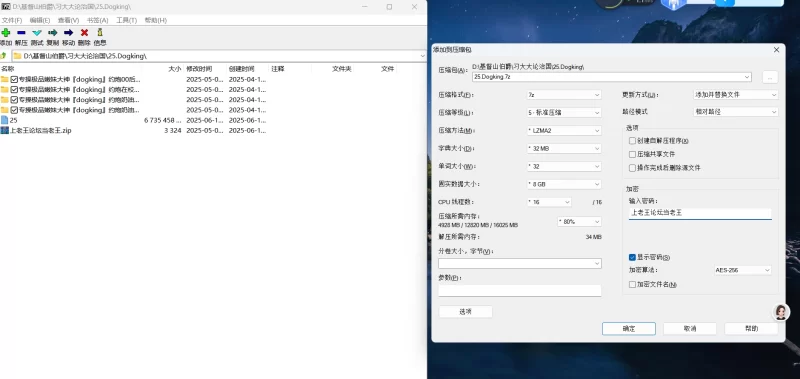800x379 pixels.
Task: Open the 文件(F) menu
Action: (x=11, y=20)
